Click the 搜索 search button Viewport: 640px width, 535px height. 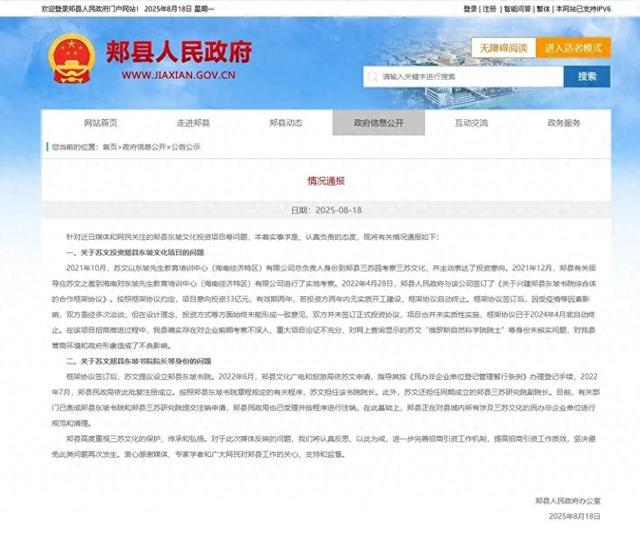[x=587, y=76]
